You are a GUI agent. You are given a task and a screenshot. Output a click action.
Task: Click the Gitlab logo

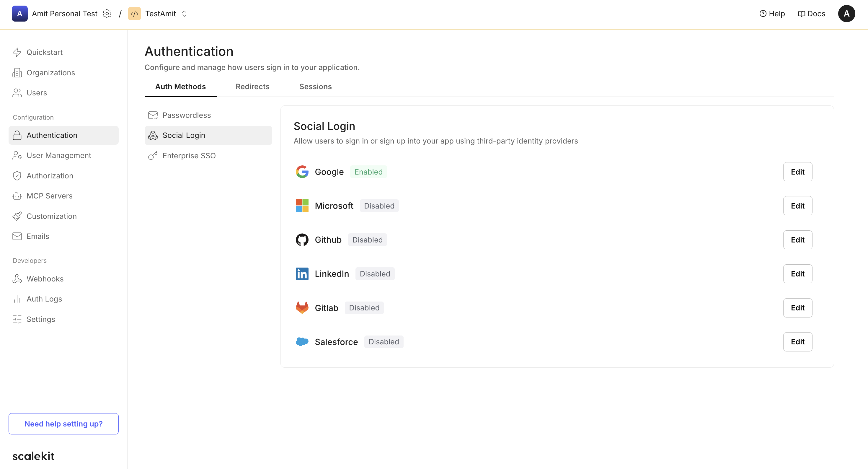coord(302,308)
